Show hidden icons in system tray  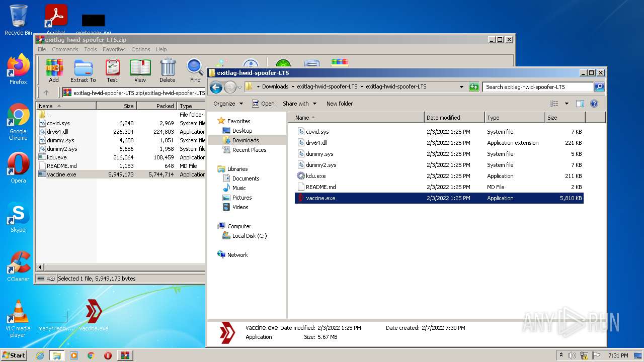click(x=560, y=355)
